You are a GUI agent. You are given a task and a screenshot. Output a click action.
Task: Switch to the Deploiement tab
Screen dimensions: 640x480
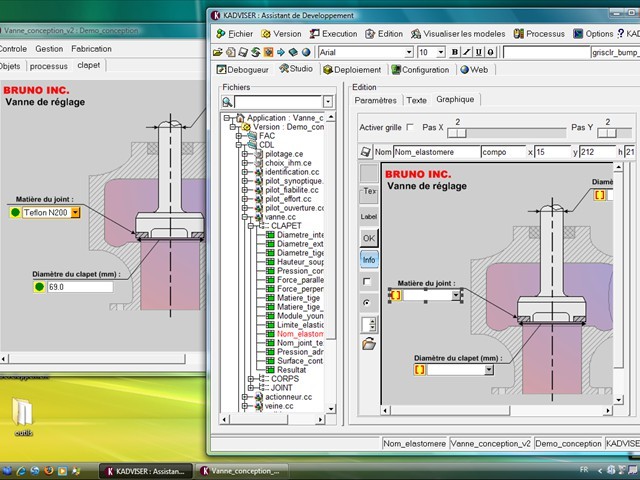(352, 70)
